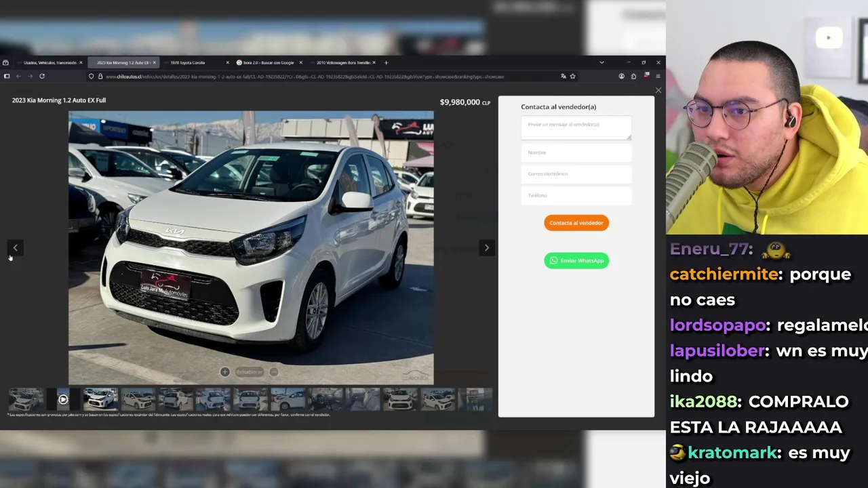Click the $9,980,000 CLP price

465,102
